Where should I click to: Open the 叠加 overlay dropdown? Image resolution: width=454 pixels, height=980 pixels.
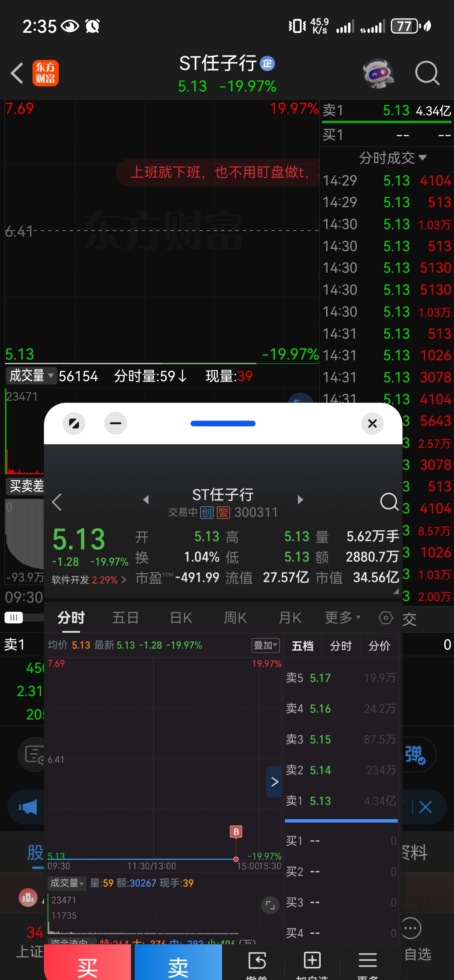point(266,645)
